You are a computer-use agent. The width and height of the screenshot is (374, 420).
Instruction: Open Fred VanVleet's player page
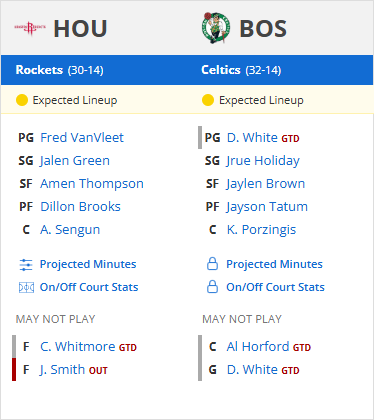click(82, 137)
